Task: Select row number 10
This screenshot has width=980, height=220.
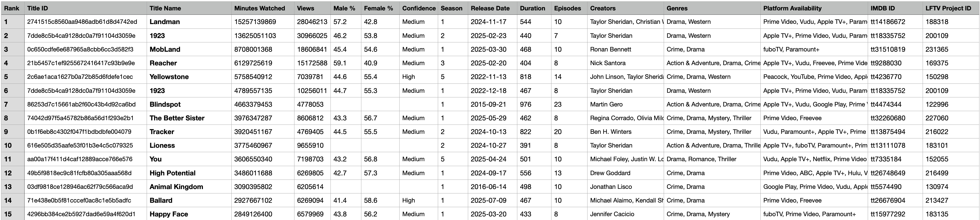Action: (8, 145)
